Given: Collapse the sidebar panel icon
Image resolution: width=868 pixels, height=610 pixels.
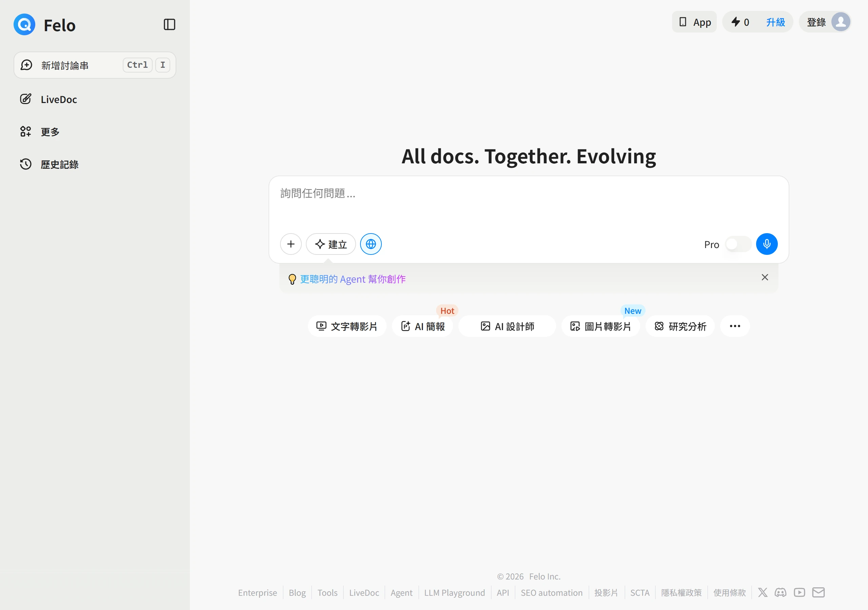Looking at the screenshot, I should pyautogui.click(x=170, y=24).
